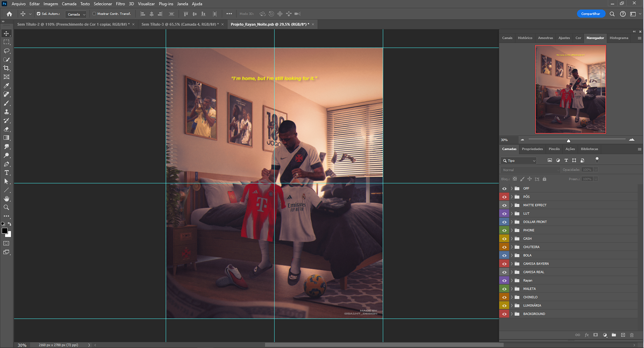Hide the BACKGROUND group
Image resolution: width=644 pixels, height=348 pixels.
point(504,314)
